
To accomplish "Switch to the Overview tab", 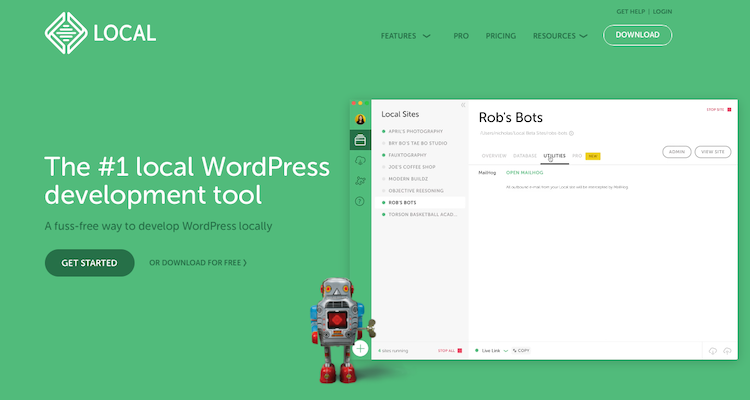I will 494,156.
